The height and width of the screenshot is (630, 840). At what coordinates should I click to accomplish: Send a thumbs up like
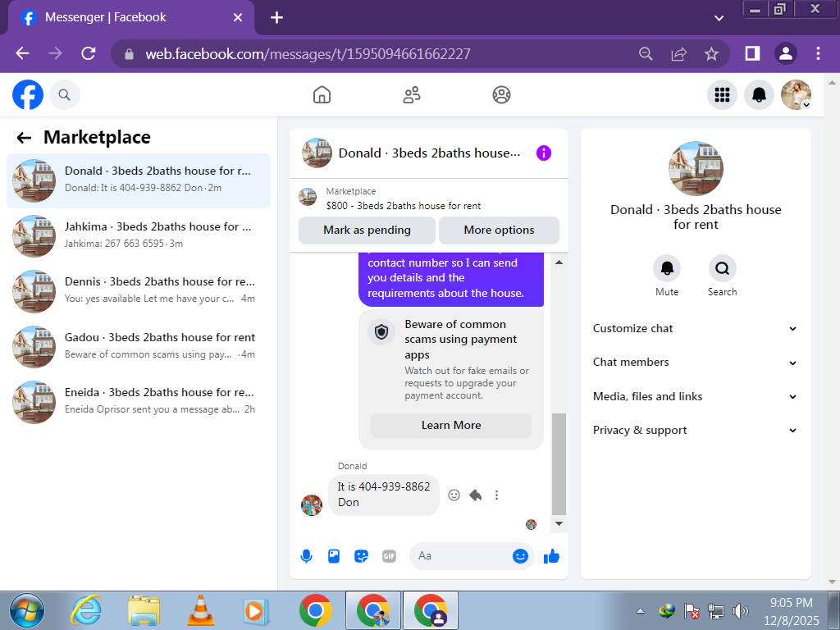pos(551,557)
